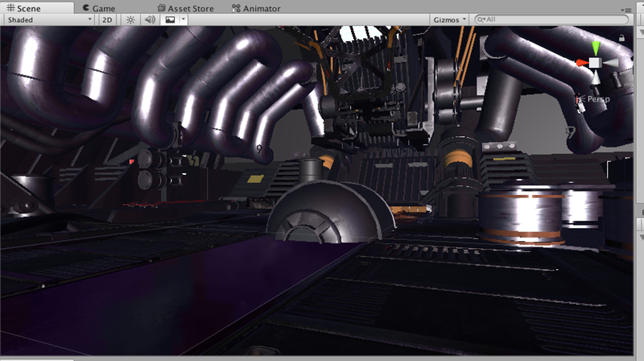Viewport: 644px width, 361px height.
Task: Open the effects dropdown arrow beside the picture icon
Action: (x=184, y=19)
